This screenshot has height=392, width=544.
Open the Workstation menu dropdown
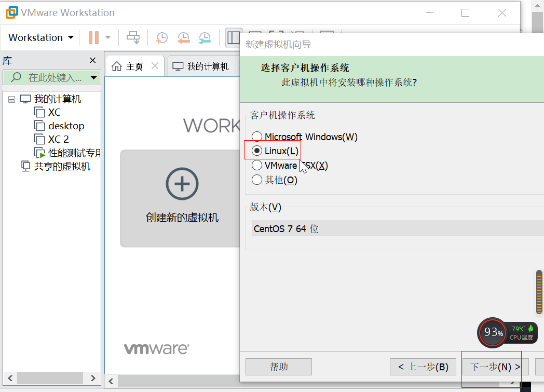coord(41,37)
